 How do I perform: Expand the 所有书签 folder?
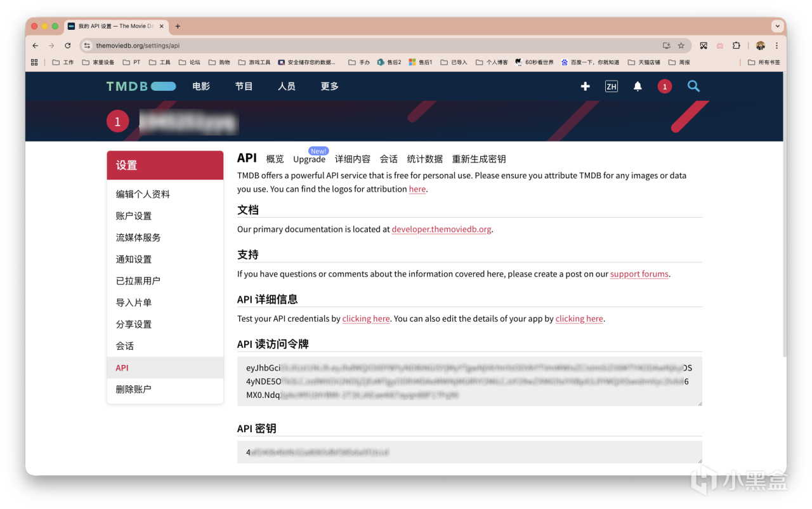tap(764, 62)
